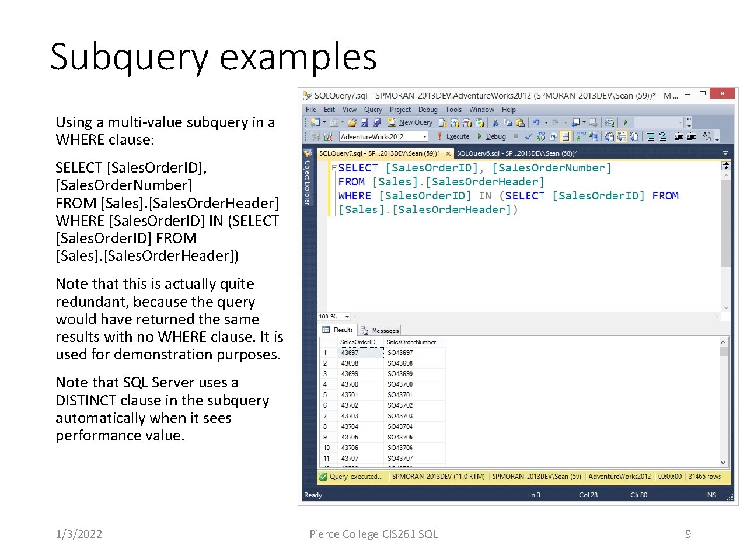
Task: Open the empty find combo box
Action: (x=659, y=123)
